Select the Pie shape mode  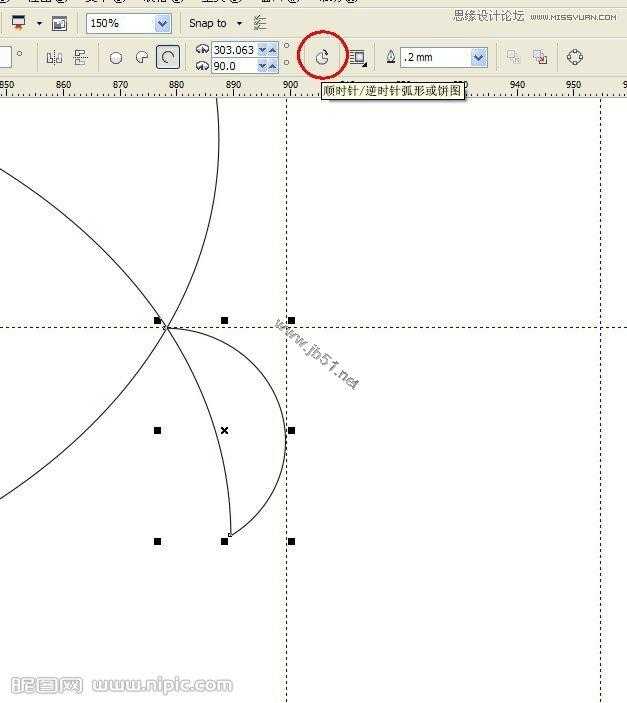click(142, 57)
